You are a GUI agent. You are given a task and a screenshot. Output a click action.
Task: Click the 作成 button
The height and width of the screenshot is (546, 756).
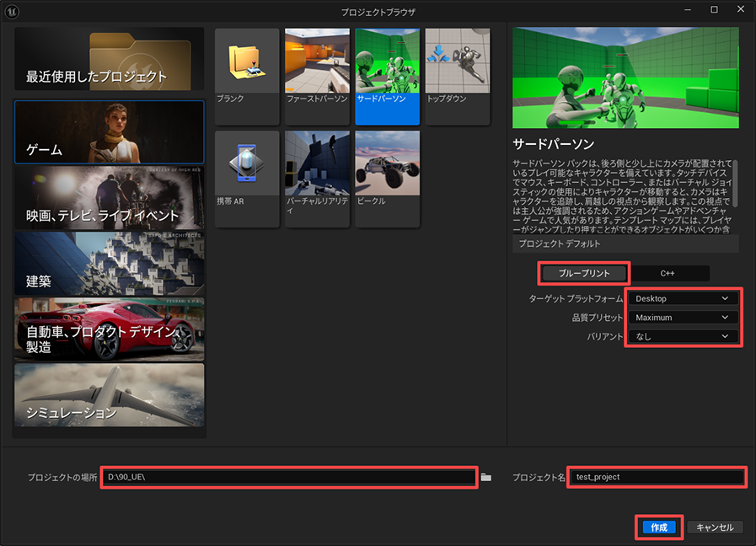(659, 527)
